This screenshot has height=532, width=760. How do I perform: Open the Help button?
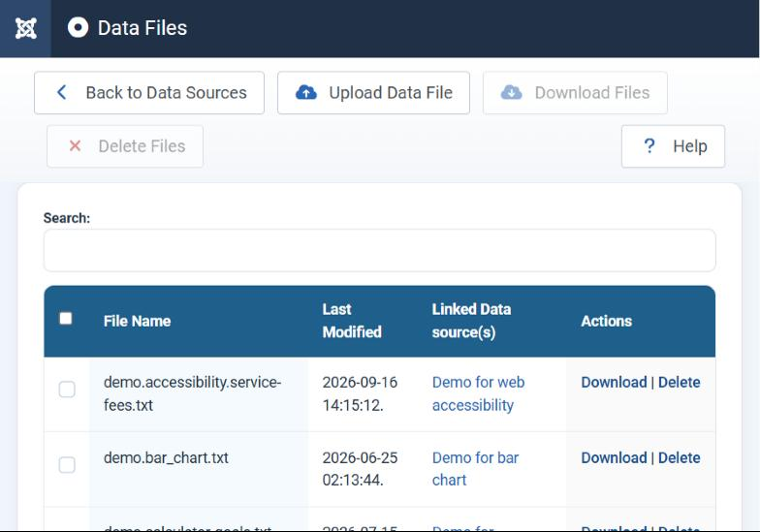pyautogui.click(x=673, y=146)
